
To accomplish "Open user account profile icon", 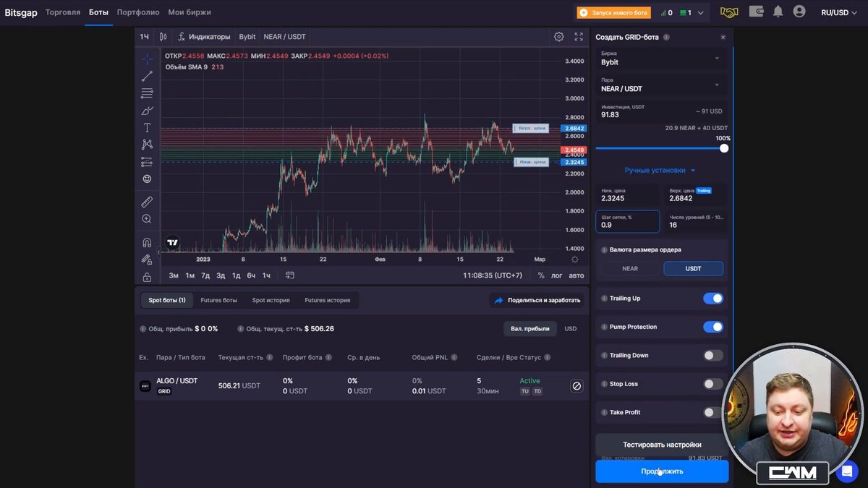I will (799, 12).
